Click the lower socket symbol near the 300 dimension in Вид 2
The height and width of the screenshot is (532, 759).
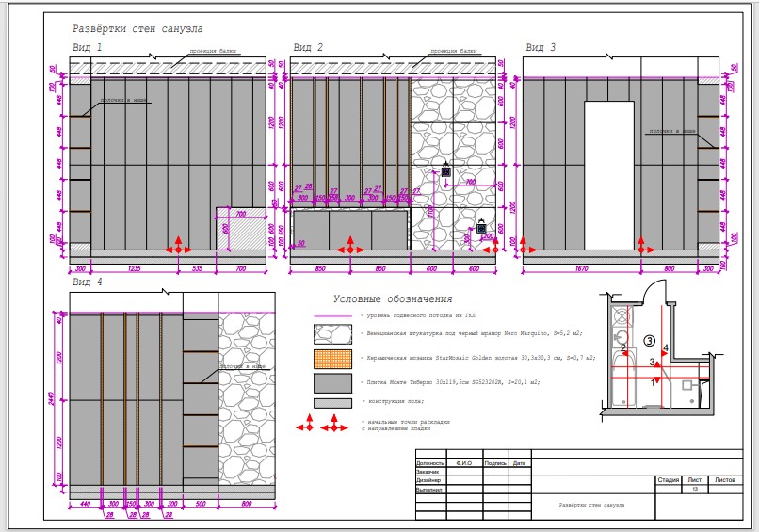pos(481,228)
